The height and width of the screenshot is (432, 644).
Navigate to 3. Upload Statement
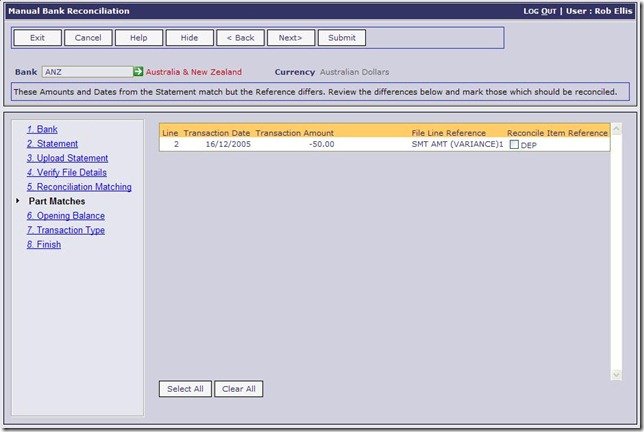pyautogui.click(x=66, y=158)
